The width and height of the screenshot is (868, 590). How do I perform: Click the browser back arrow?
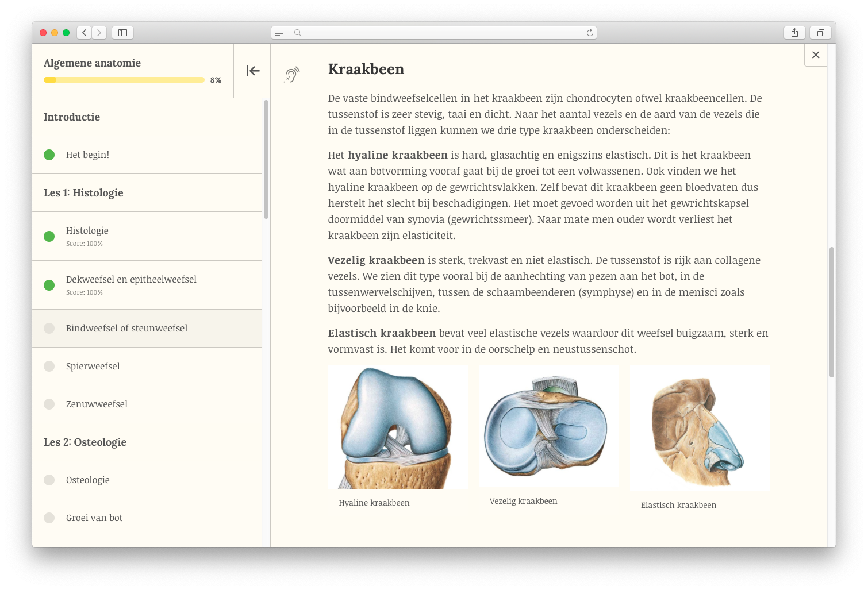(85, 33)
